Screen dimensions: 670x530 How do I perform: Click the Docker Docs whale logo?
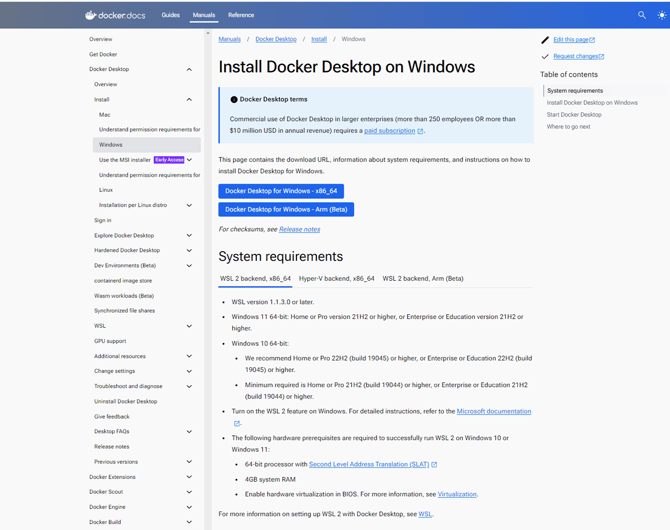[91, 15]
